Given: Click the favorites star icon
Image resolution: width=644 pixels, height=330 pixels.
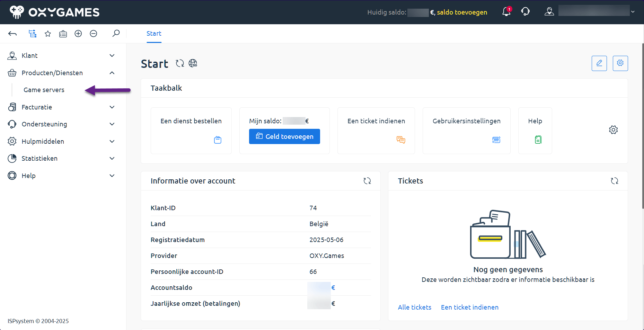Looking at the screenshot, I should pos(48,34).
